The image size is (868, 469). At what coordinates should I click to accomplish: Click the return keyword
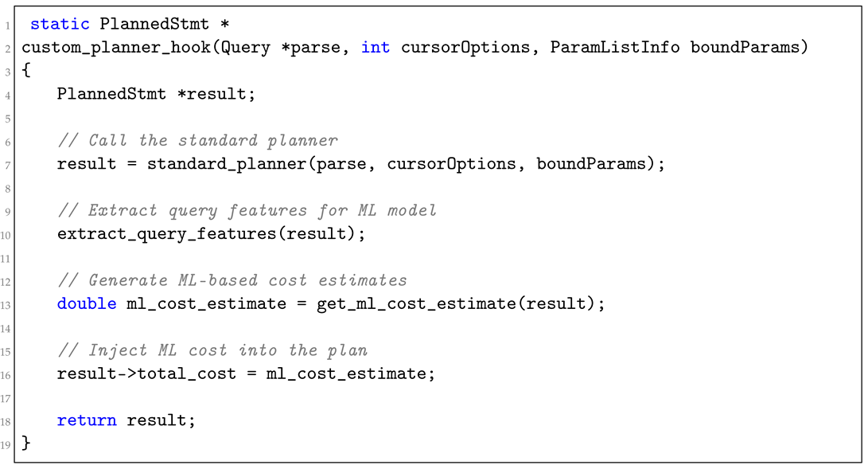point(87,420)
